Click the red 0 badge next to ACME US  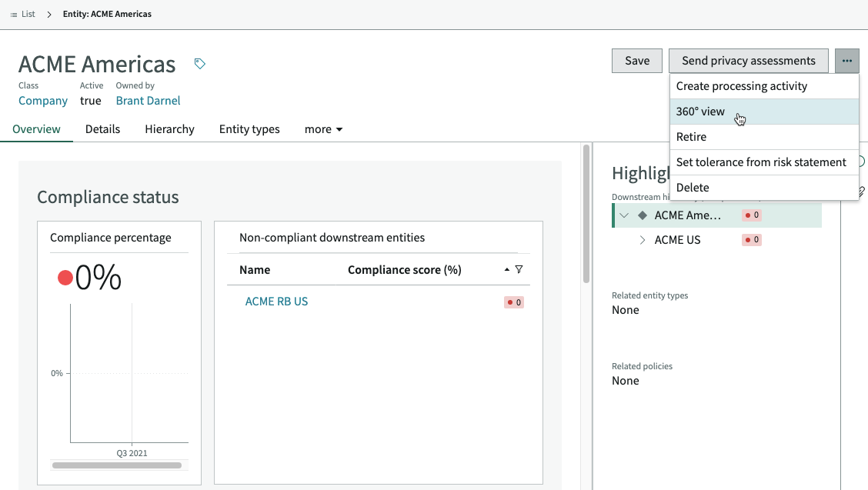coord(752,240)
